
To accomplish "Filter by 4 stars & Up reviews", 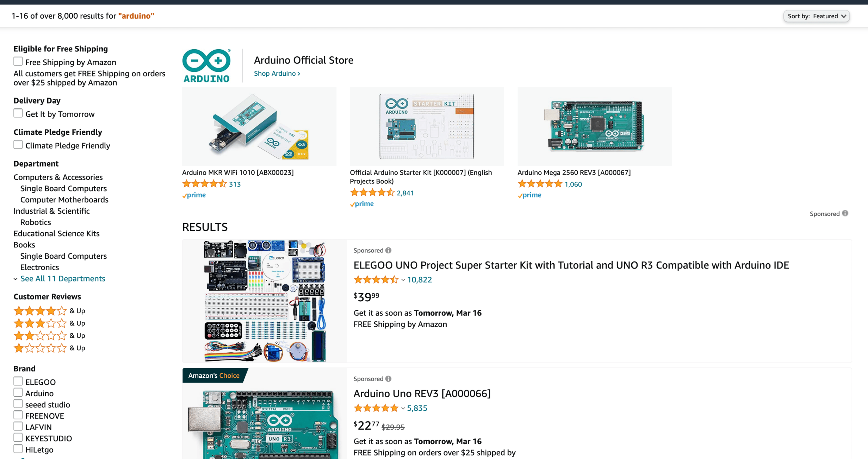I will [x=49, y=311].
